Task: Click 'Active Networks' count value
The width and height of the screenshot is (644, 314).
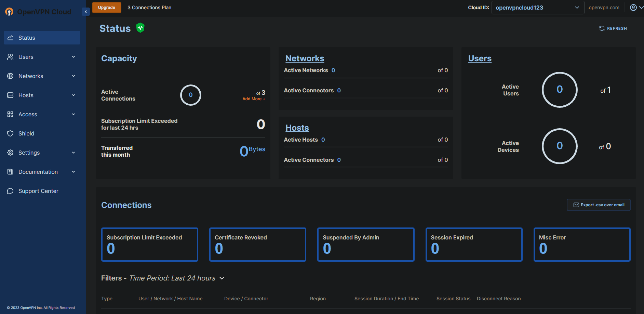Action: [x=333, y=70]
